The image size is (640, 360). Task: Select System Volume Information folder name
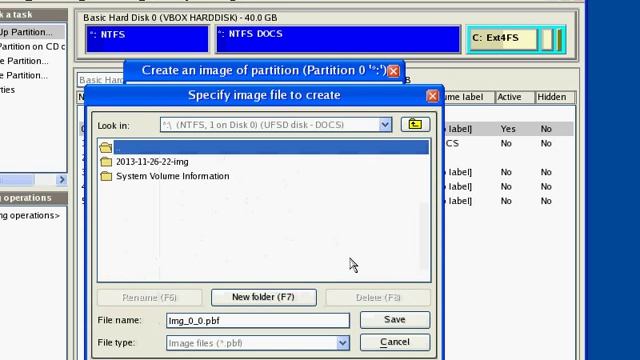coord(173,176)
